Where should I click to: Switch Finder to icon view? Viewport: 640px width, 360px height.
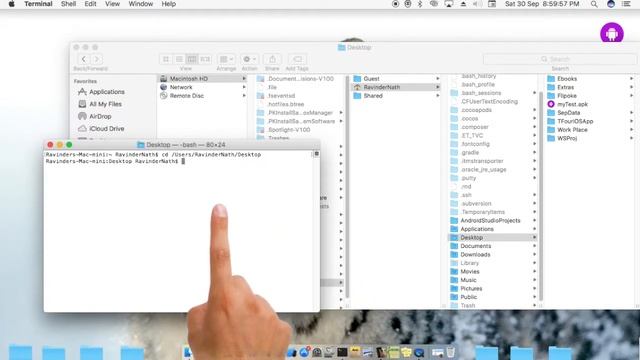(x=166, y=59)
